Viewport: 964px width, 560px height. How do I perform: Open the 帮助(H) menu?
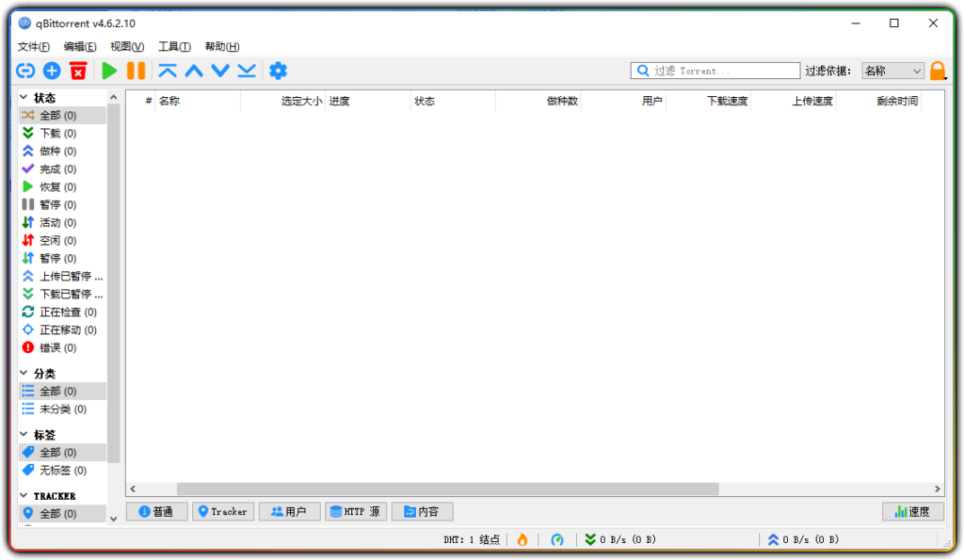click(221, 47)
